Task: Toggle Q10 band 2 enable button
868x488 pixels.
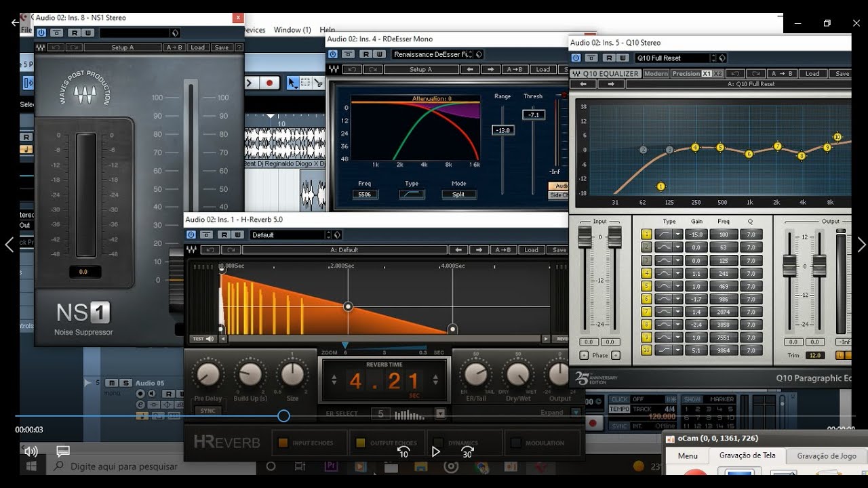Action: pos(646,247)
